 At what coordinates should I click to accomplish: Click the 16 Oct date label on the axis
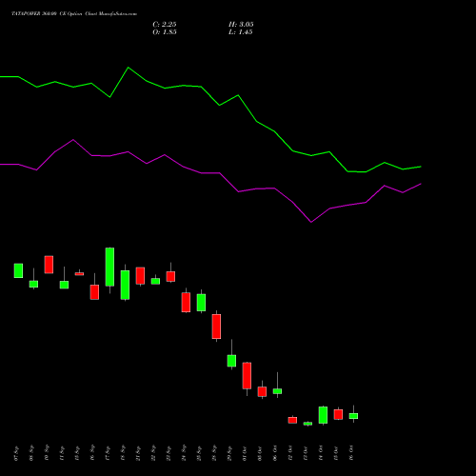pyautogui.click(x=351, y=453)
